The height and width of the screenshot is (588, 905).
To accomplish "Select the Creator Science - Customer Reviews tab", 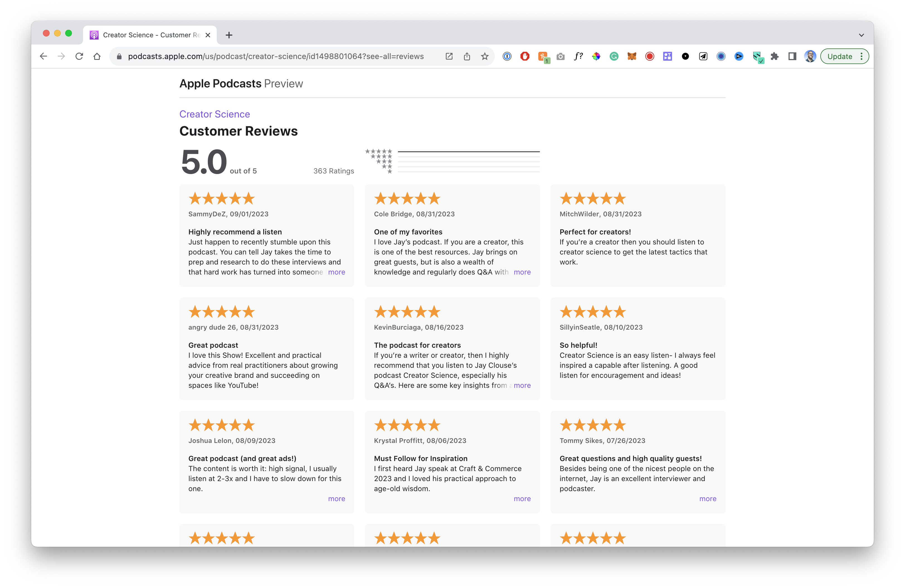I will 150,35.
